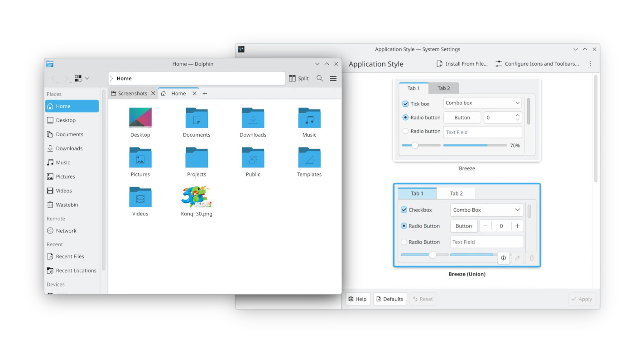Select the Downloads folder icon in the file view
644x362 pixels.
pos(253,118)
